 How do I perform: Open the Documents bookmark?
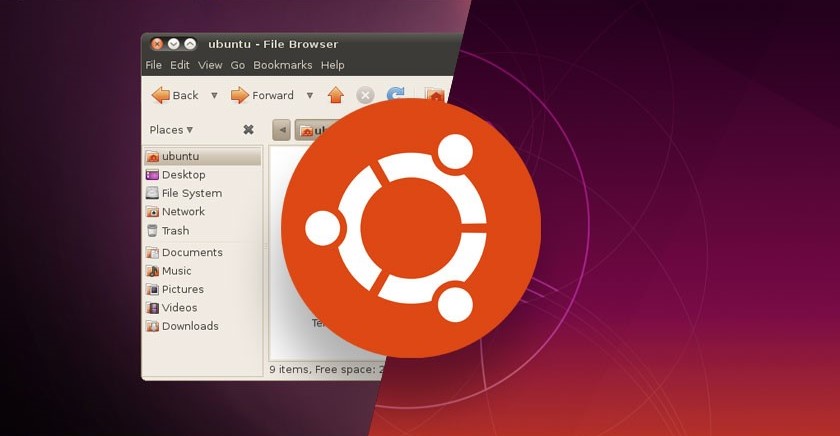point(191,253)
